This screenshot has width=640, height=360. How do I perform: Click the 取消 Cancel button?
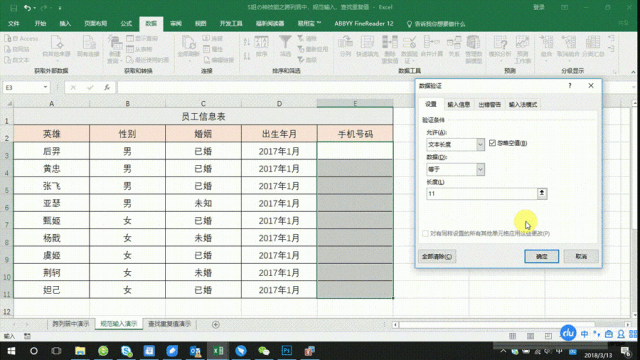coord(581,256)
